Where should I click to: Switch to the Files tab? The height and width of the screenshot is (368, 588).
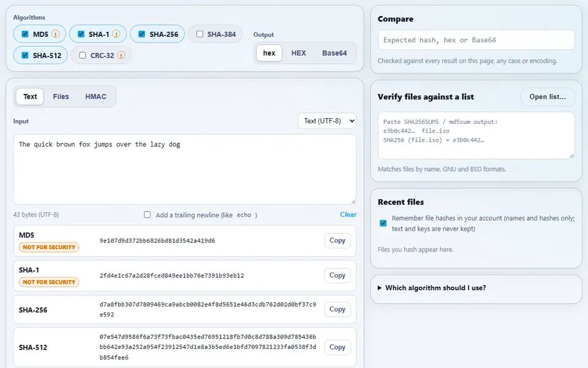tap(61, 96)
